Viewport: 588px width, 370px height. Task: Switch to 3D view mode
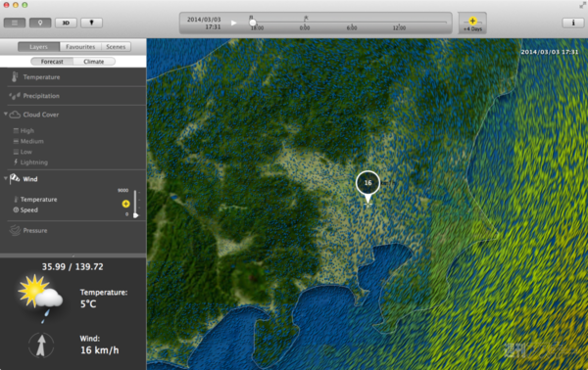coord(66,23)
